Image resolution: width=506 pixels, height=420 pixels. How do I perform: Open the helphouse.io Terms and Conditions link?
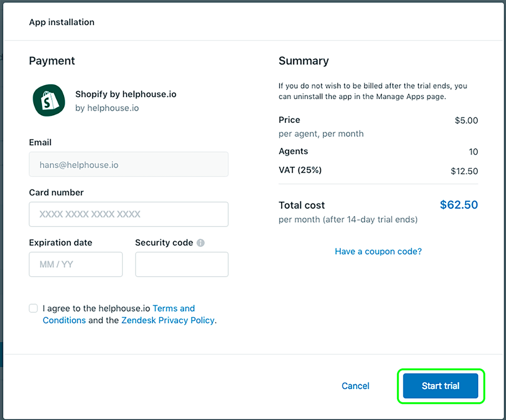point(119,314)
